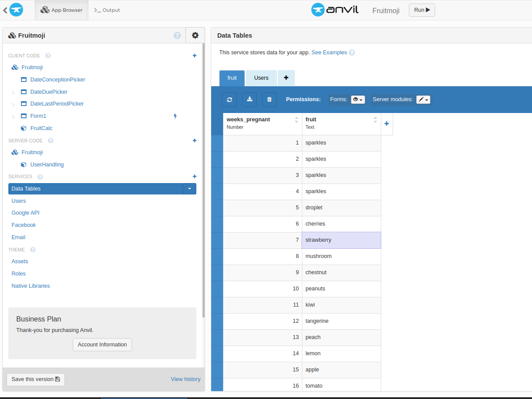This screenshot has width=532, height=399.
Task: Click the Anvil back arrow logo
Action: coord(14,10)
